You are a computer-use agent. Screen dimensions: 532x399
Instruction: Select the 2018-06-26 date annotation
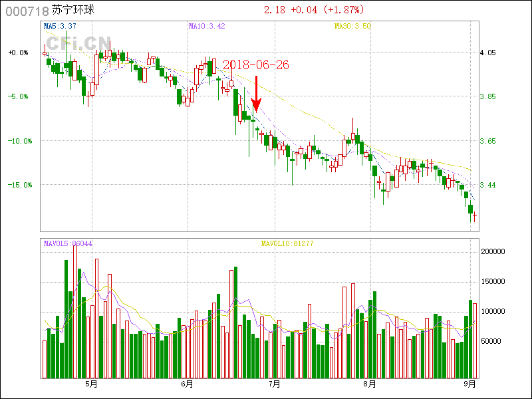[256, 65]
